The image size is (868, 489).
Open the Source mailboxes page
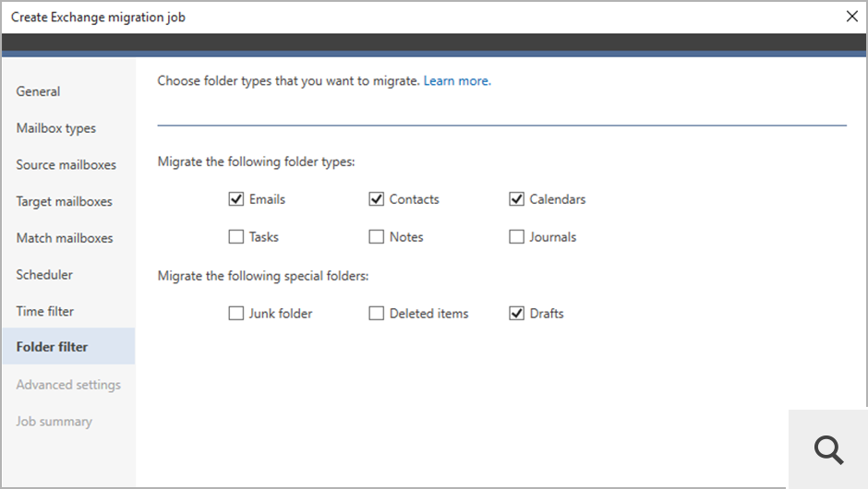pyautogui.click(x=66, y=165)
